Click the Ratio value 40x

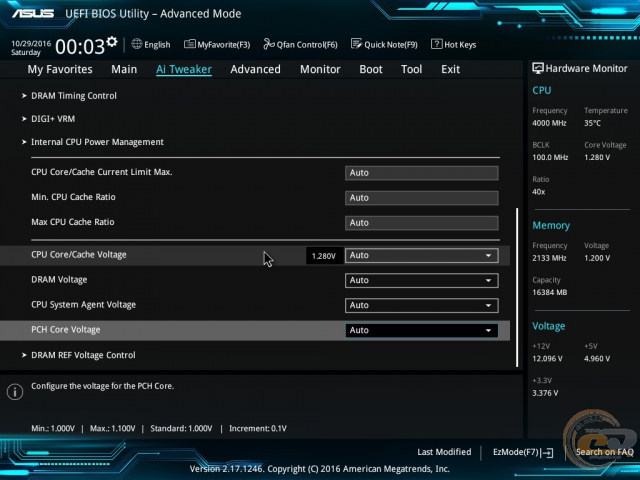point(539,192)
